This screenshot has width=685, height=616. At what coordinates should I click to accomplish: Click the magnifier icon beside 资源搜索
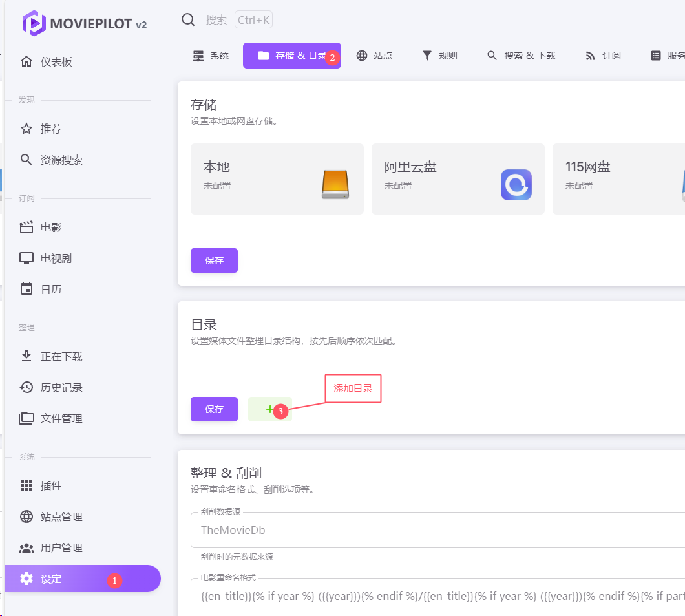pyautogui.click(x=26, y=160)
